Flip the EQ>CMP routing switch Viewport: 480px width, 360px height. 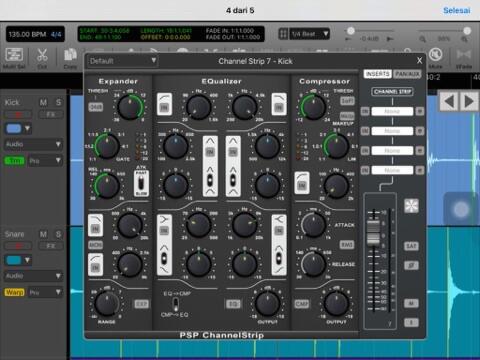(x=175, y=304)
